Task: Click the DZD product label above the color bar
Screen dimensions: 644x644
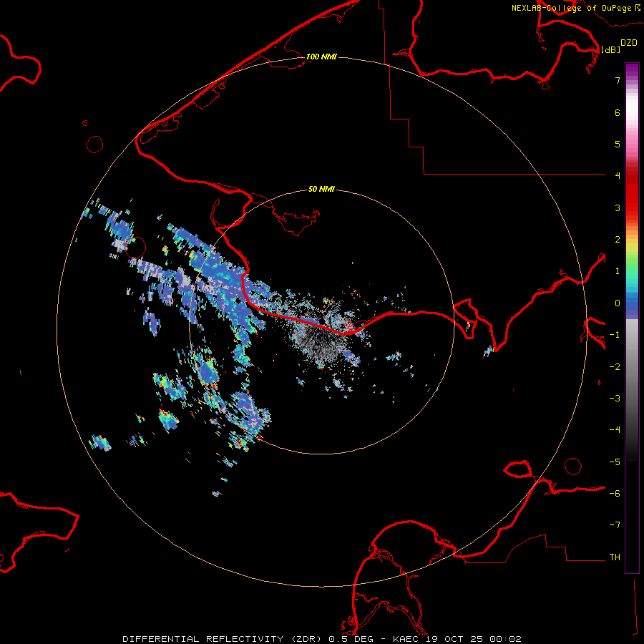Action: point(629,43)
